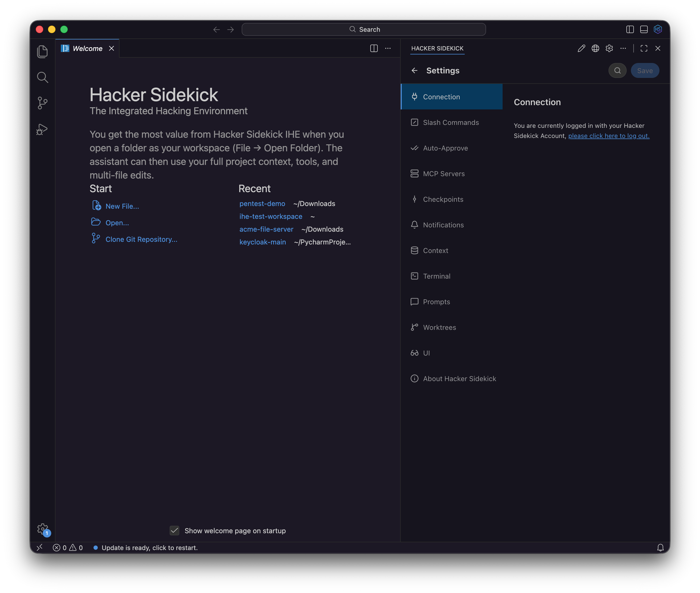The width and height of the screenshot is (700, 593).
Task: Toggle bottom panel layout icon
Action: [643, 30]
